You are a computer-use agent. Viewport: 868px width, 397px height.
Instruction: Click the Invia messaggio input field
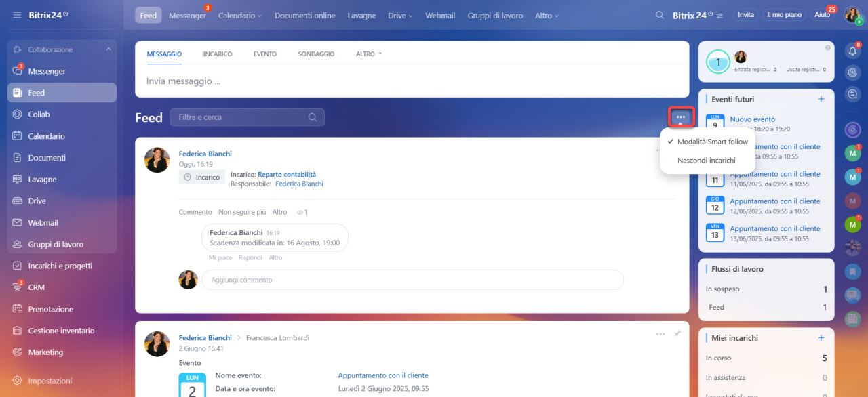coord(412,81)
